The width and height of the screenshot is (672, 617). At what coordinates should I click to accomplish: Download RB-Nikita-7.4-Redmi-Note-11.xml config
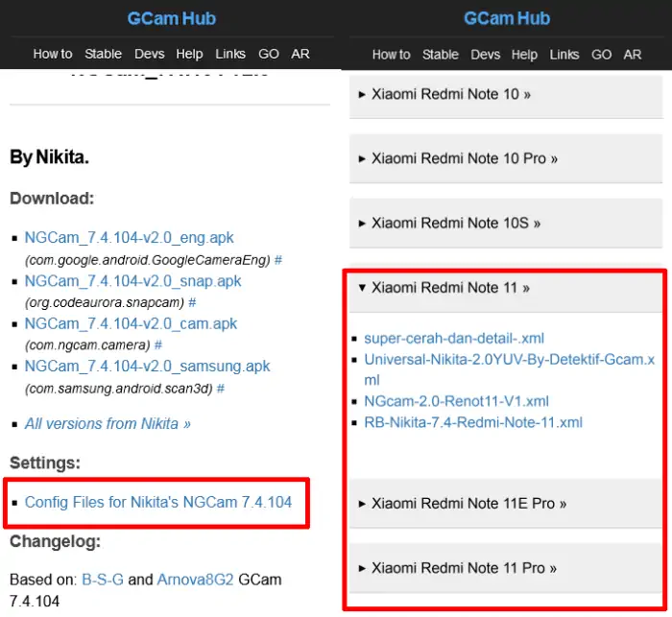click(x=473, y=422)
